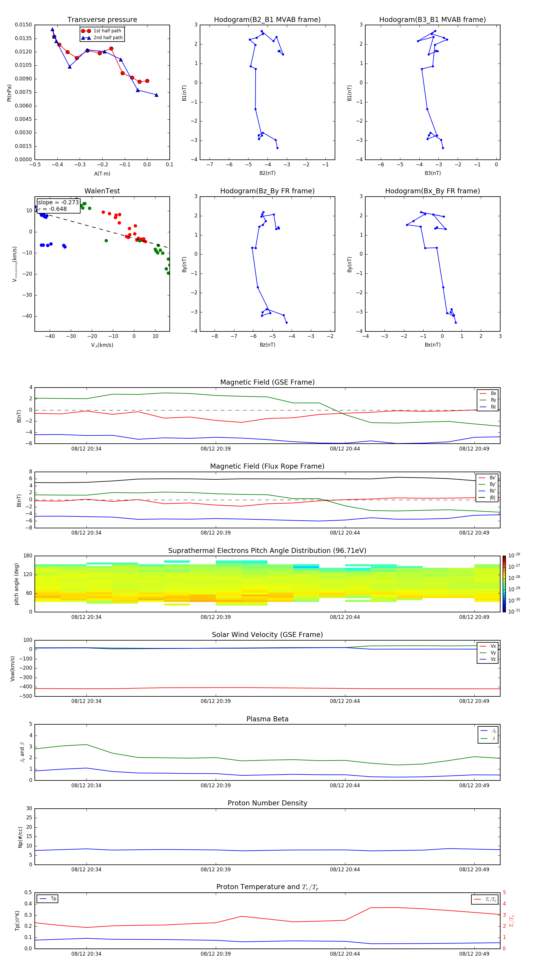Click the '2nd half path' legend marker
Image resolution: width=535 pixels, height=980 pixels.
pyautogui.click(x=86, y=38)
